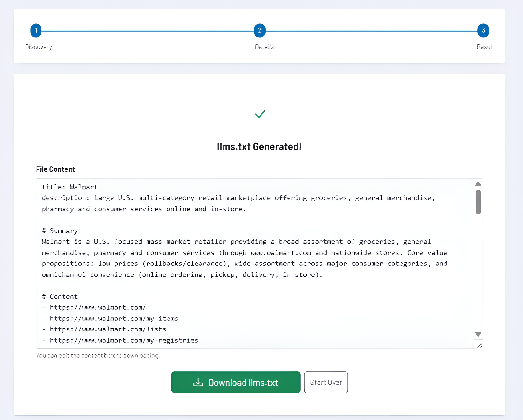Click the textarea scrollbar thumb

click(x=478, y=202)
